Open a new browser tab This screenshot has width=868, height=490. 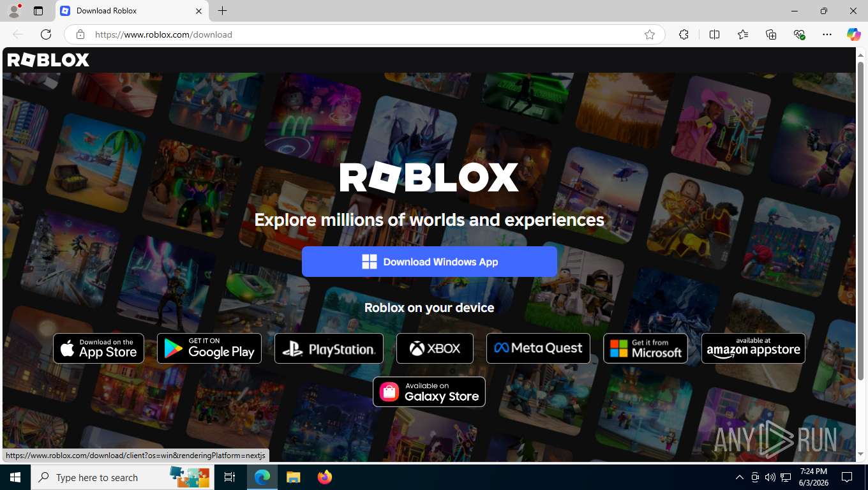click(222, 11)
